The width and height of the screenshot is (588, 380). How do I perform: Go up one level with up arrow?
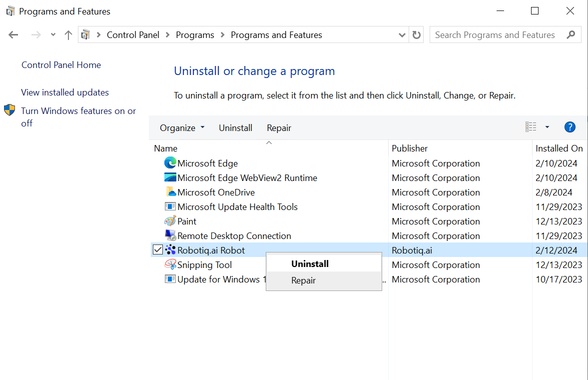point(68,35)
